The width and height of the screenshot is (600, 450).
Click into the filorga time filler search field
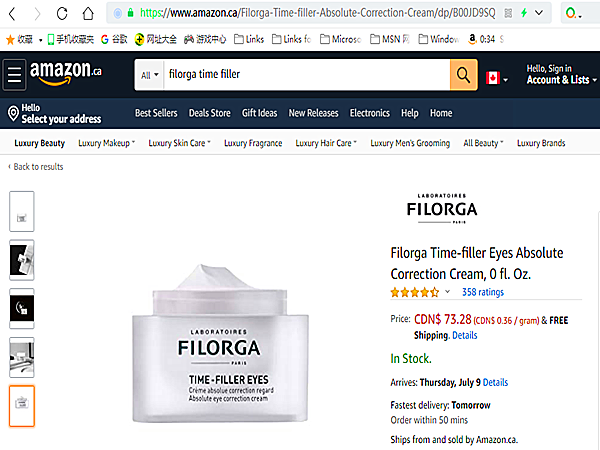click(x=307, y=75)
